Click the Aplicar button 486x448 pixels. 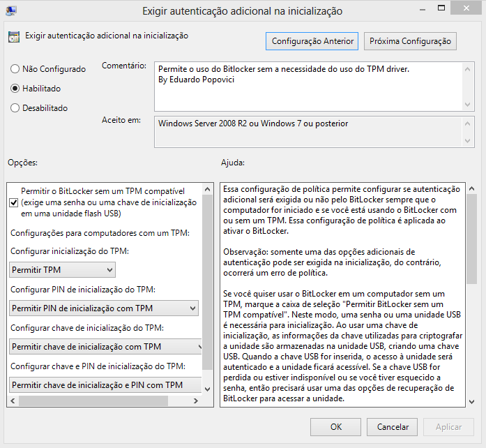point(448,427)
